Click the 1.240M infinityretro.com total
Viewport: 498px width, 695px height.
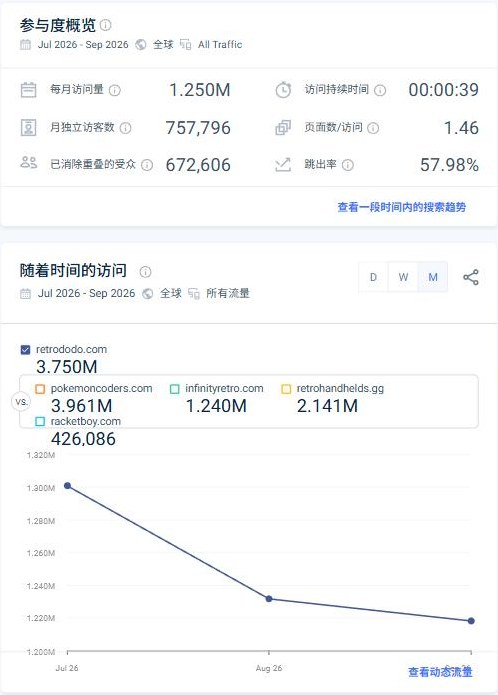click(216, 406)
